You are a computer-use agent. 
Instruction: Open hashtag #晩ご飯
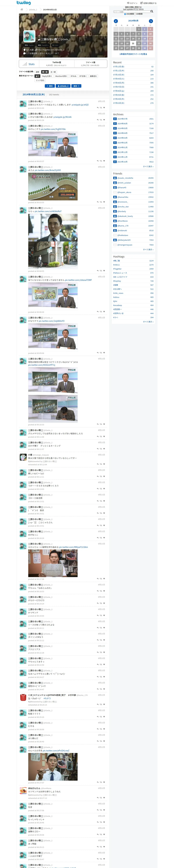[117, 261]
